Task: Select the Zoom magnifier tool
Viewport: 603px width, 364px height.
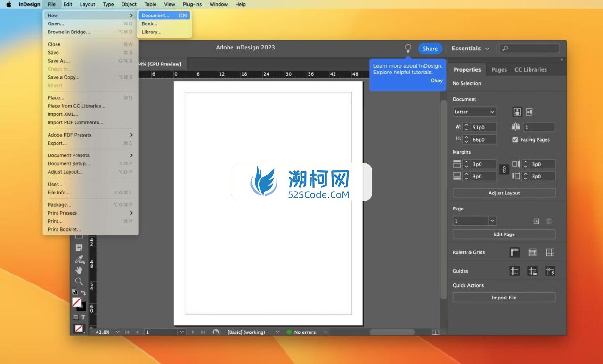Action: pyautogui.click(x=79, y=281)
